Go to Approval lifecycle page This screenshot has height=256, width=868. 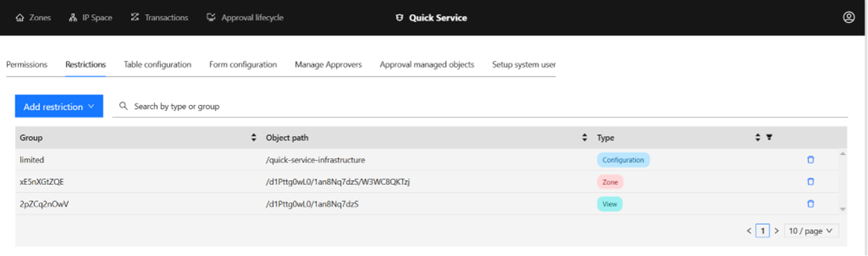point(245,18)
